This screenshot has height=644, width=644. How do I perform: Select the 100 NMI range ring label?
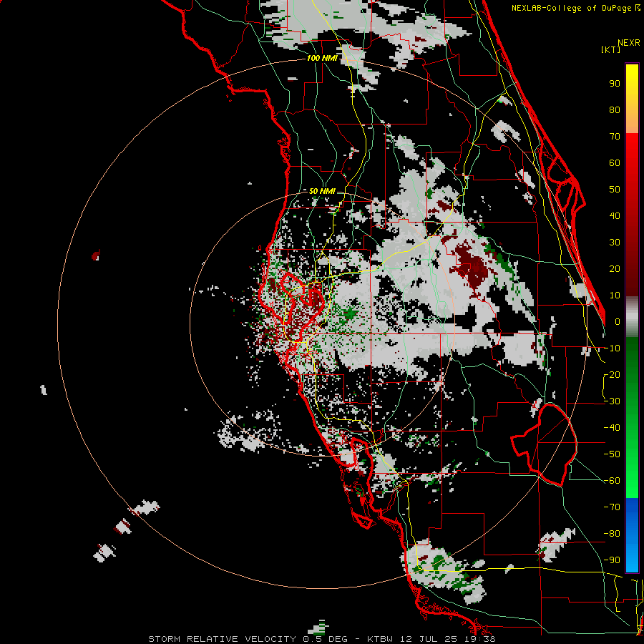pos(322,59)
